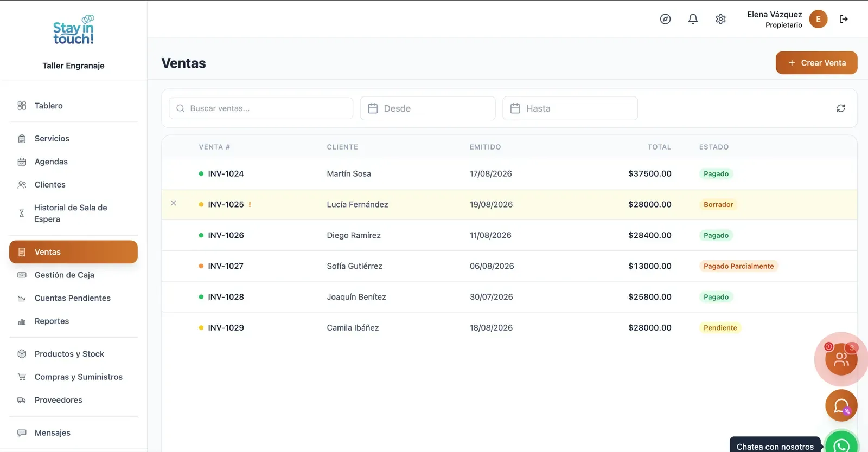Open Gestión de Caja
The image size is (868, 452).
click(74, 275)
